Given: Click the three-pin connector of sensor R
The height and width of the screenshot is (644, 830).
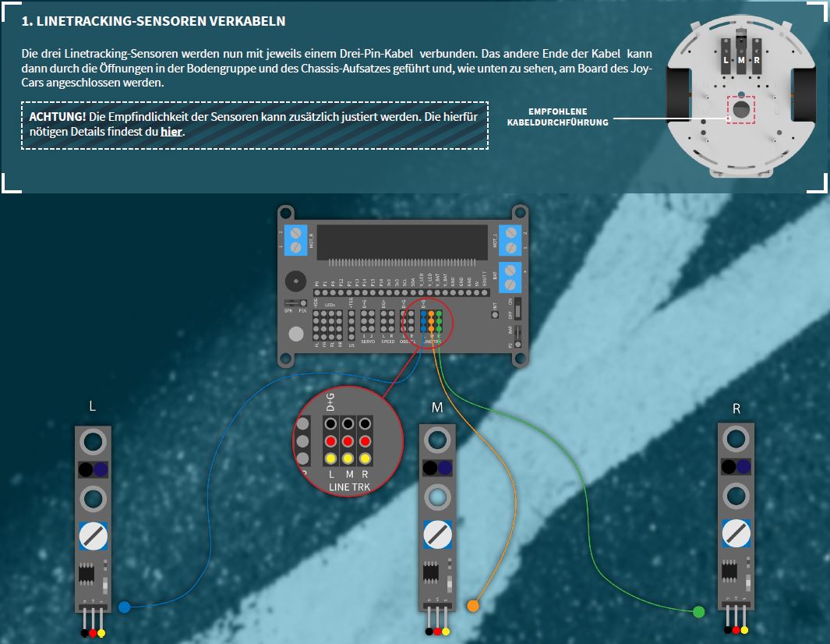Looking at the screenshot, I should 736,617.
